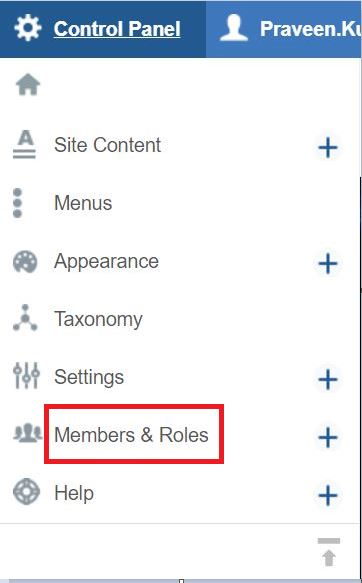Open the Taxonomy menu item
Screen dimensions: 362x583
(98, 319)
